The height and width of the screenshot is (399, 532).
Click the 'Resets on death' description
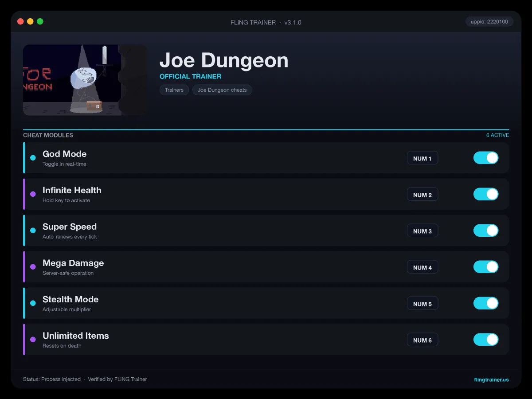(x=62, y=346)
